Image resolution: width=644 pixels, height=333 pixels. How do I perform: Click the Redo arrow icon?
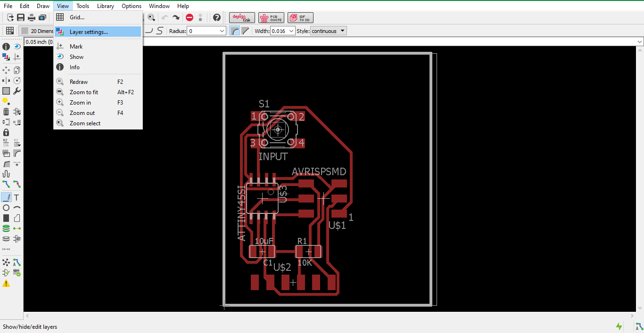(176, 17)
